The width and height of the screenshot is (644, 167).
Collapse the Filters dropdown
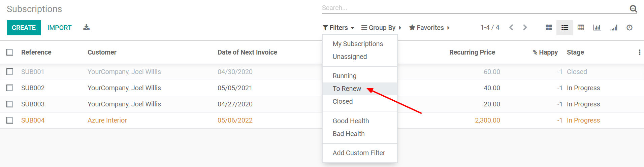[338, 28]
